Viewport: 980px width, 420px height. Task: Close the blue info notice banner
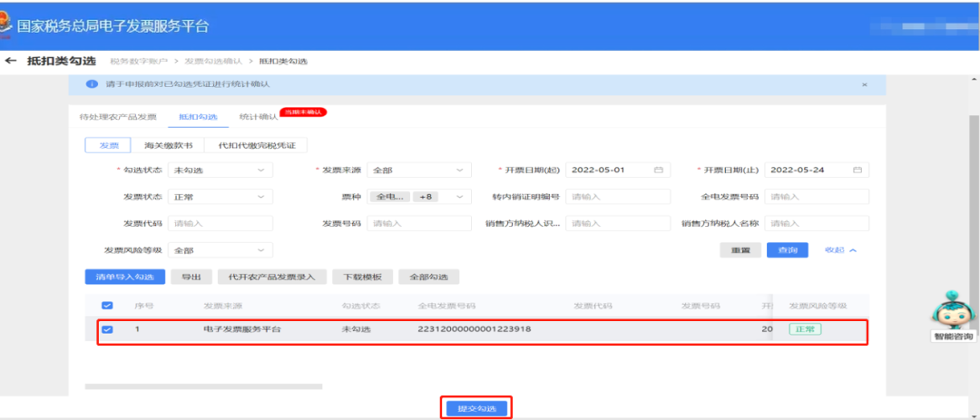pos(864,84)
